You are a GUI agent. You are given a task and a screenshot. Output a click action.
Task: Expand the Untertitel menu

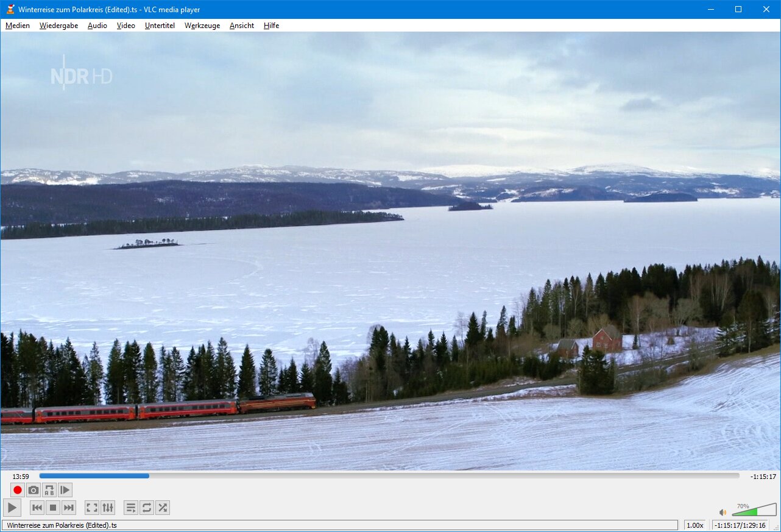[x=160, y=26]
